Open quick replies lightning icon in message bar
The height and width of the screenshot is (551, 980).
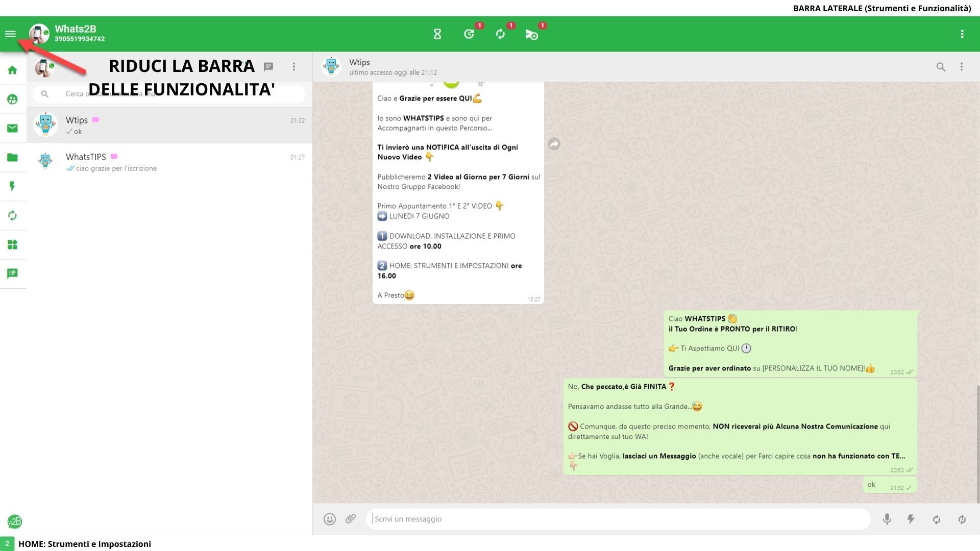[x=911, y=519]
